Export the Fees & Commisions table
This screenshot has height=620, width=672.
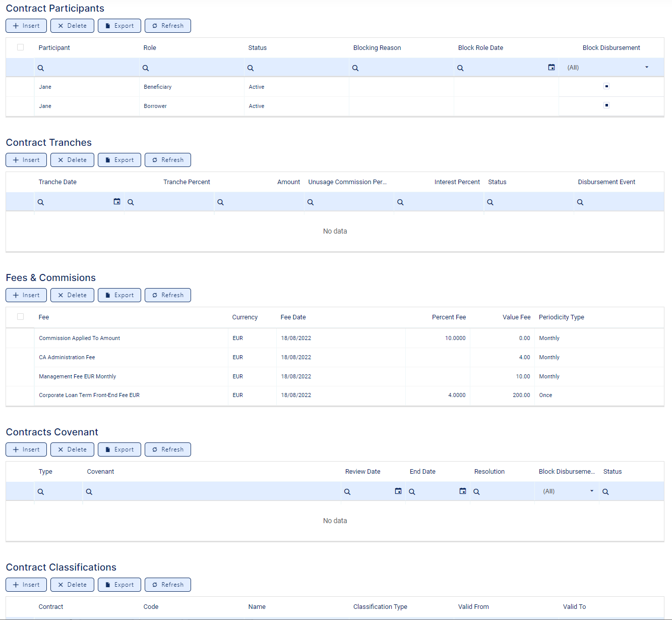pyautogui.click(x=119, y=295)
